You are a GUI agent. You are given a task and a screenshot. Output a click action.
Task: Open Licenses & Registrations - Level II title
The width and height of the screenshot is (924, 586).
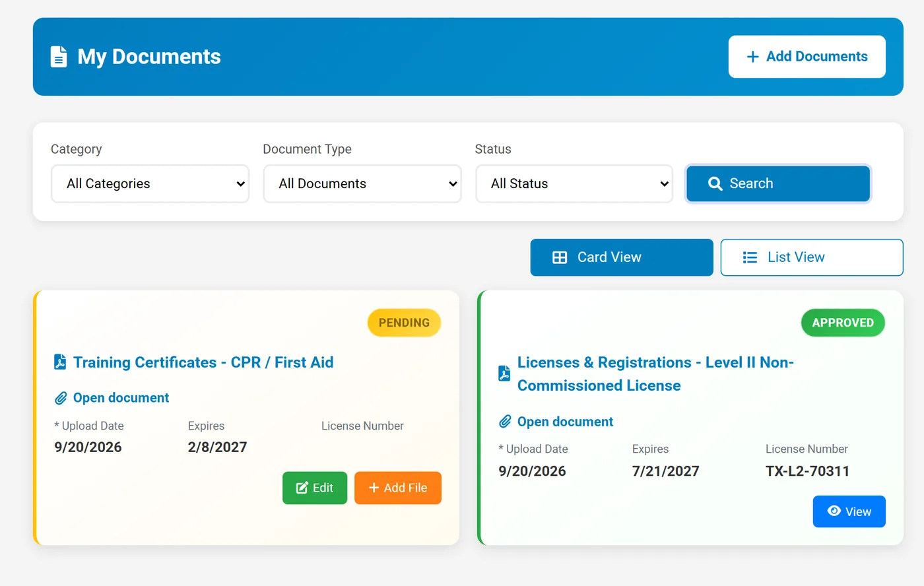pyautogui.click(x=655, y=374)
